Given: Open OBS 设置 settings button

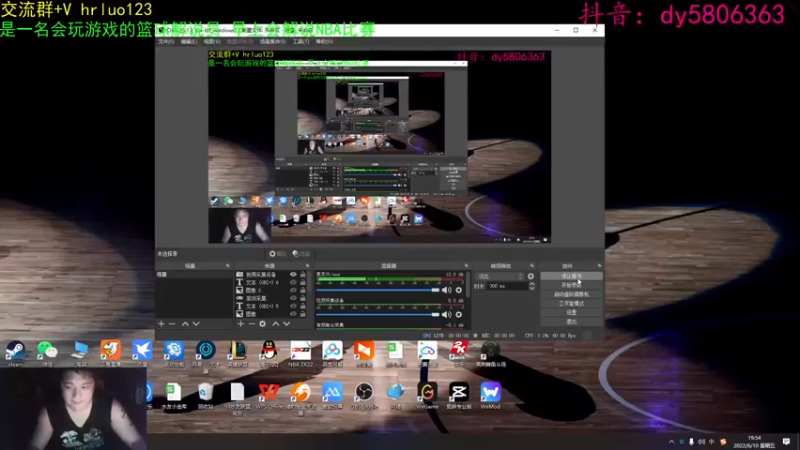Looking at the screenshot, I should [571, 312].
